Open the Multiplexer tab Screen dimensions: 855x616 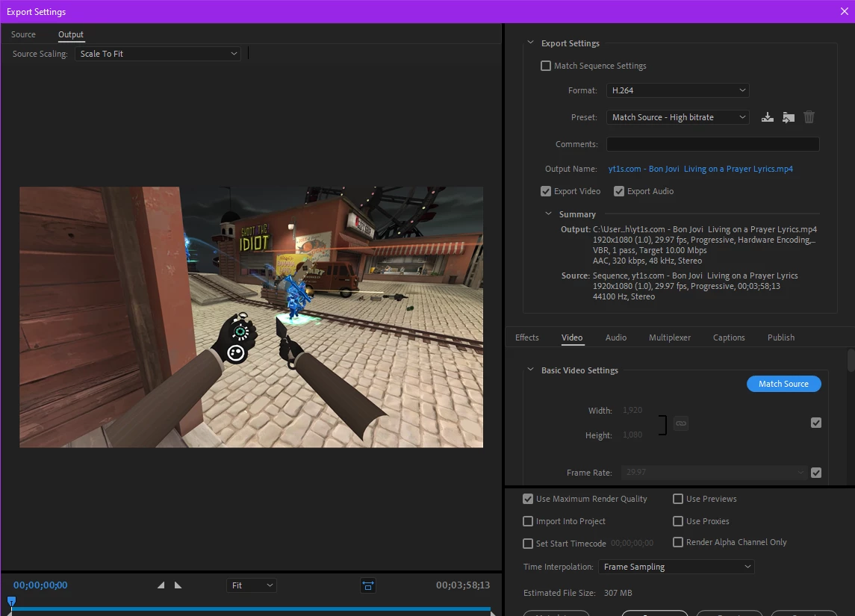point(670,337)
